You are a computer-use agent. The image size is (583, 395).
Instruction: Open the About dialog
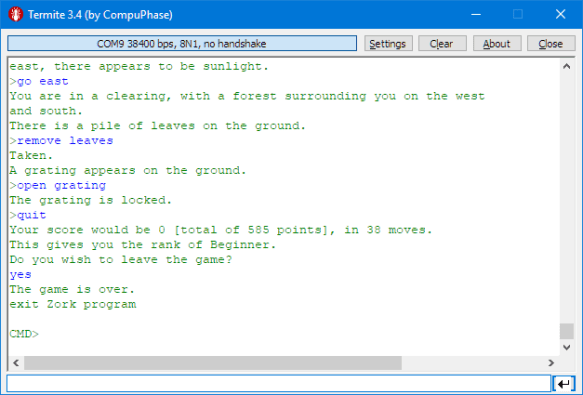497,44
